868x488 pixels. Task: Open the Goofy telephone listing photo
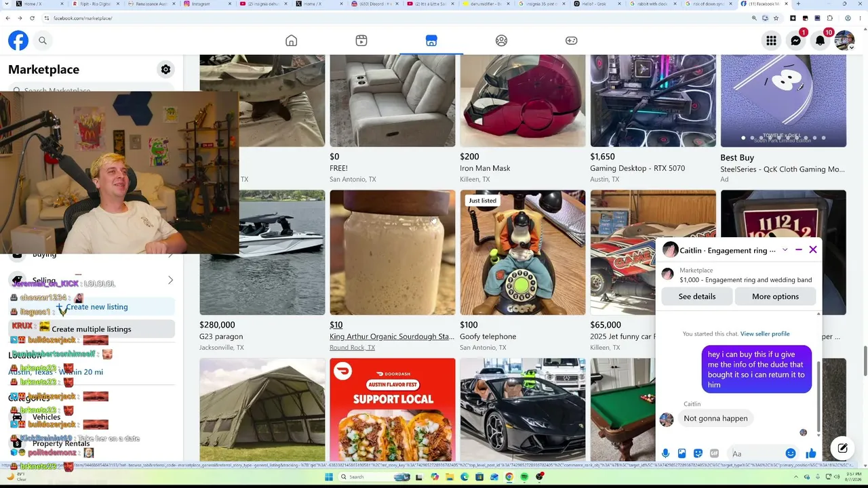click(x=523, y=253)
